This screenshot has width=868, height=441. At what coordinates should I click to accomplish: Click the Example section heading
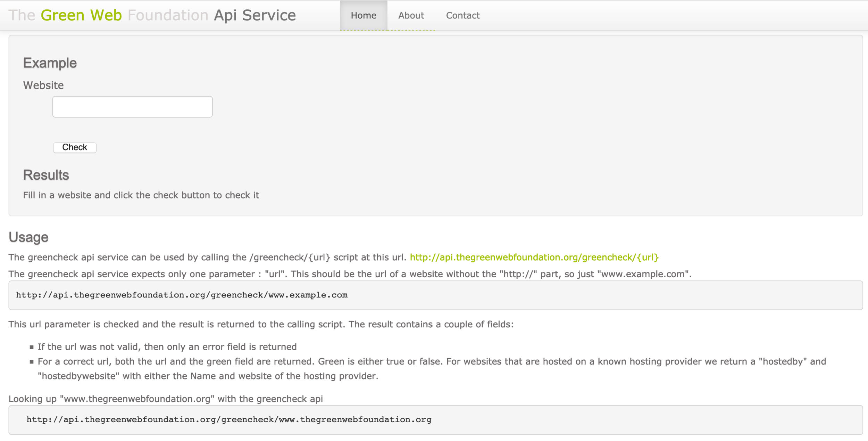(x=50, y=63)
